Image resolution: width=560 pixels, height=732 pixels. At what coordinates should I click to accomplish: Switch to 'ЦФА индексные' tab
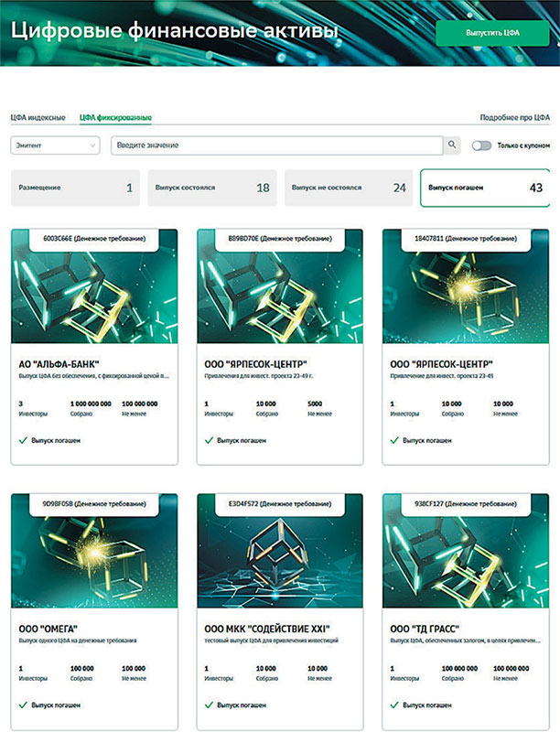(38, 118)
